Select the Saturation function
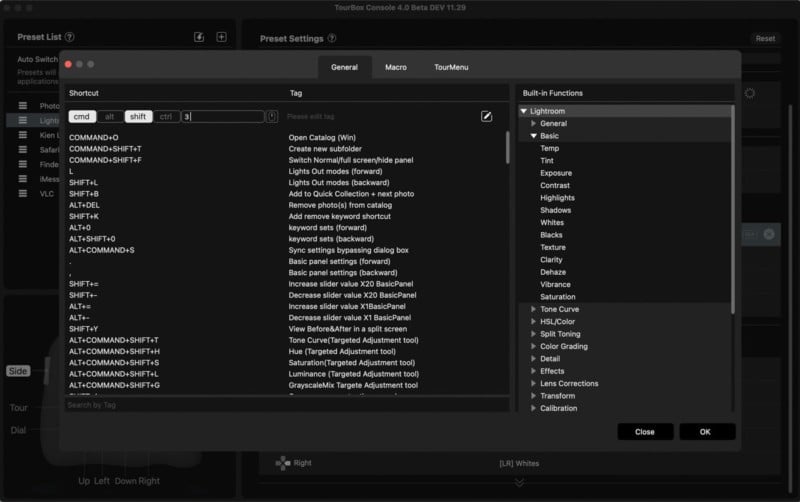 pos(557,297)
